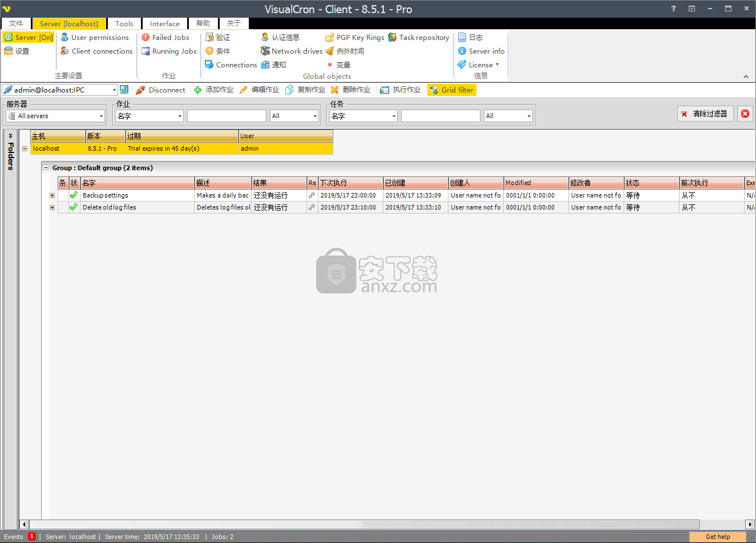Click green status check for Delete old log files
The height and width of the screenshot is (543, 756).
pyautogui.click(x=74, y=207)
